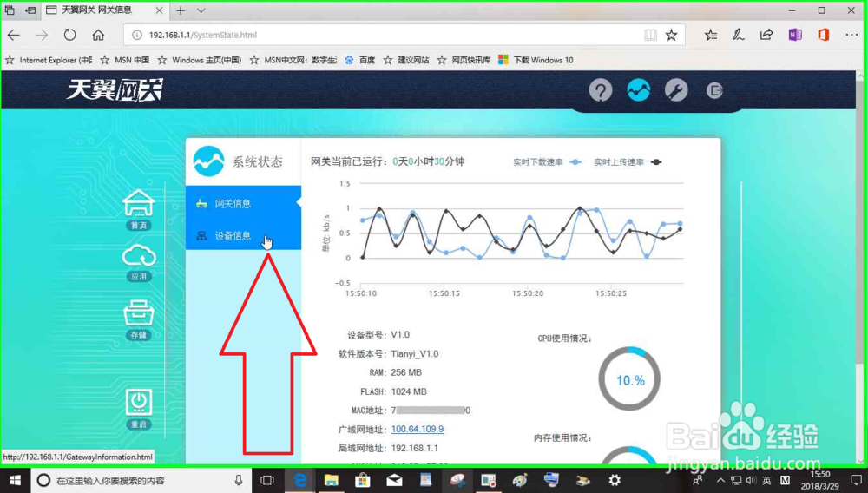Expand the tab preview chevron

[x=201, y=10]
